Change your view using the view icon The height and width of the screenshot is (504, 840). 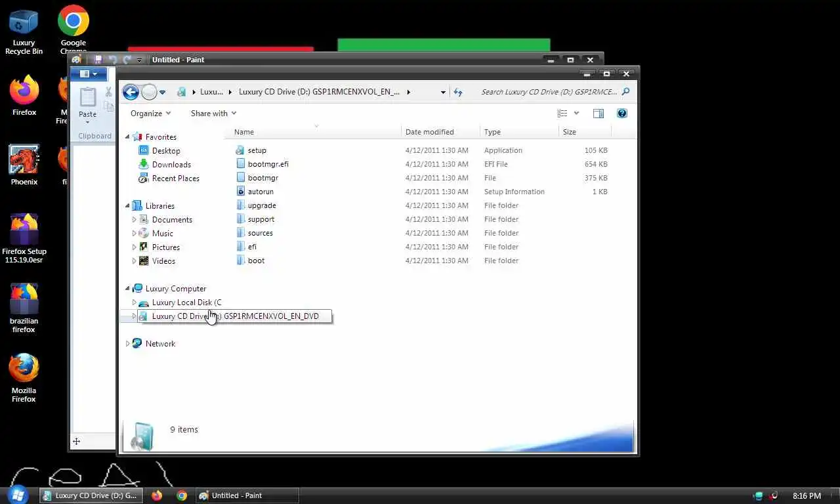coord(562,114)
